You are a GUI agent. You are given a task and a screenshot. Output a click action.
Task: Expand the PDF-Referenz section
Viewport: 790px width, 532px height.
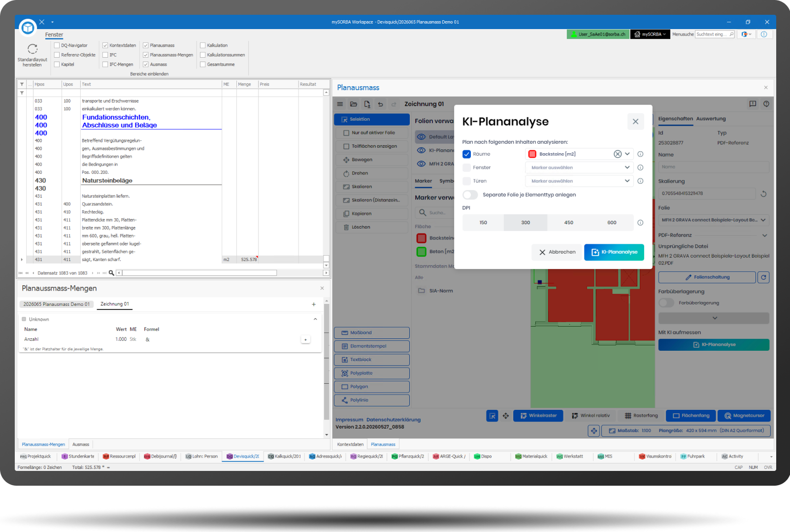coord(764,235)
